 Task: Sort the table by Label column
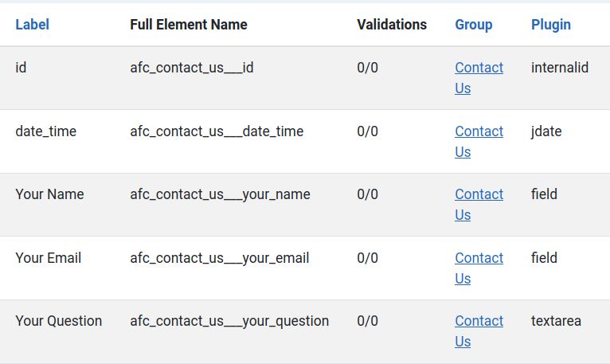[x=32, y=25]
